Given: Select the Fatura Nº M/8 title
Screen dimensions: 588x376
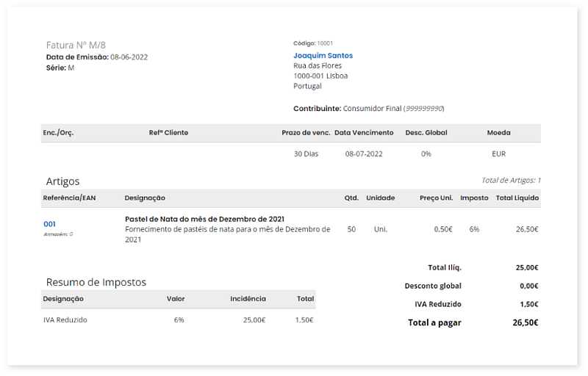Looking at the screenshot, I should point(76,45).
